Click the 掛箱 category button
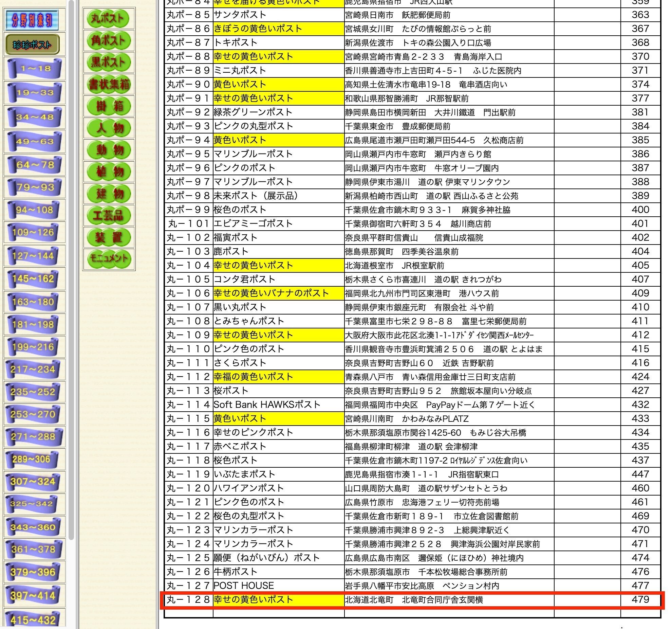The image size is (672, 629). pos(108,106)
